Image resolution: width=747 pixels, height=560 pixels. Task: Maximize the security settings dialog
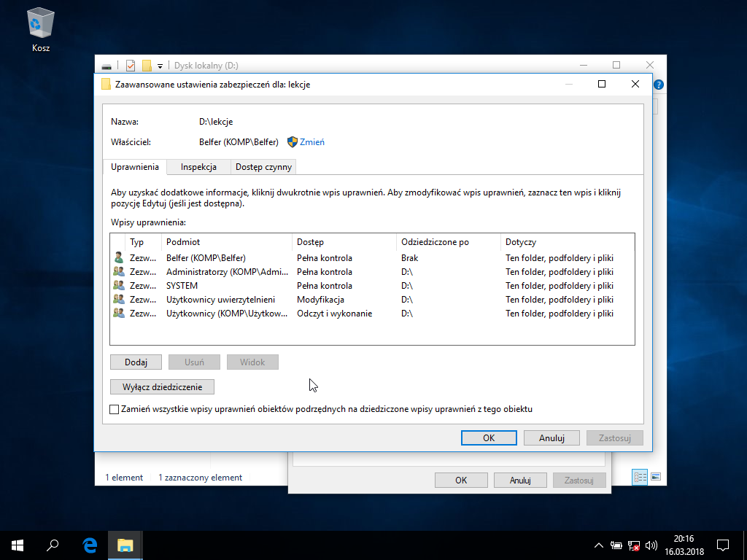602,85
